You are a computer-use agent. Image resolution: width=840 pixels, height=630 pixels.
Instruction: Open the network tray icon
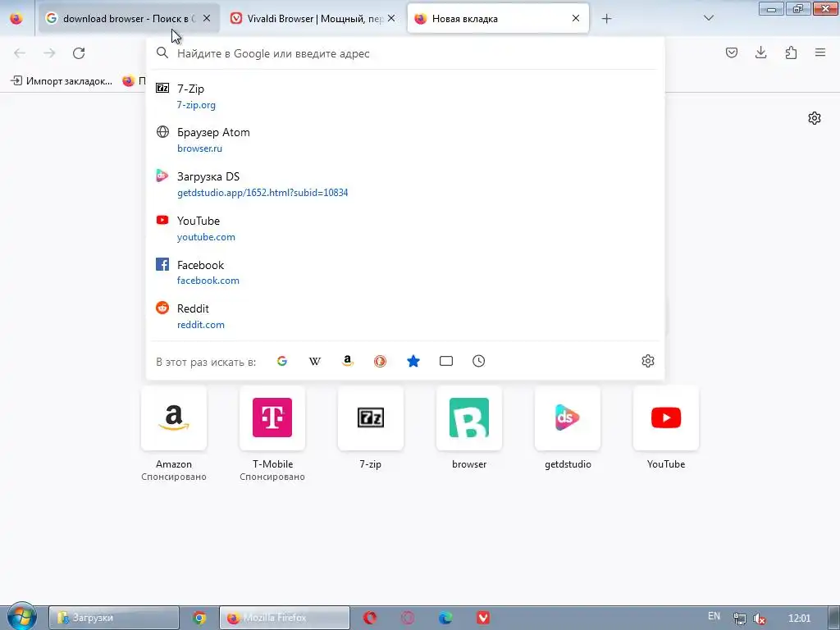coord(739,619)
